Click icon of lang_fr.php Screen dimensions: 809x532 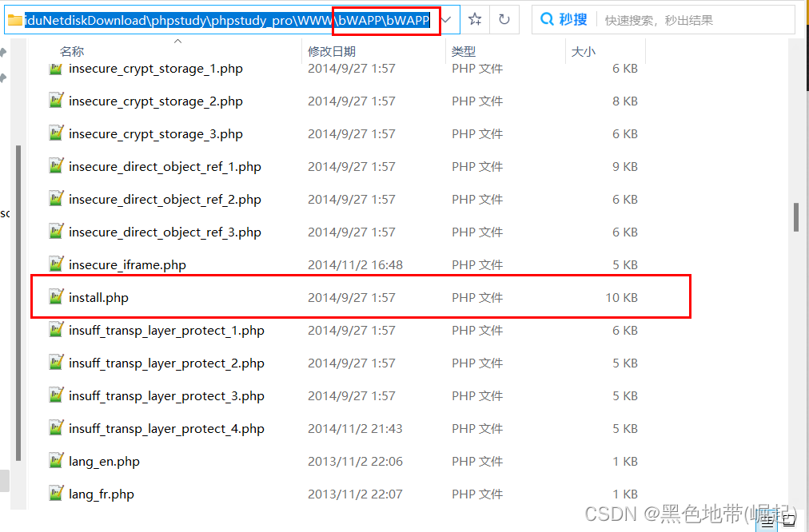click(x=56, y=493)
